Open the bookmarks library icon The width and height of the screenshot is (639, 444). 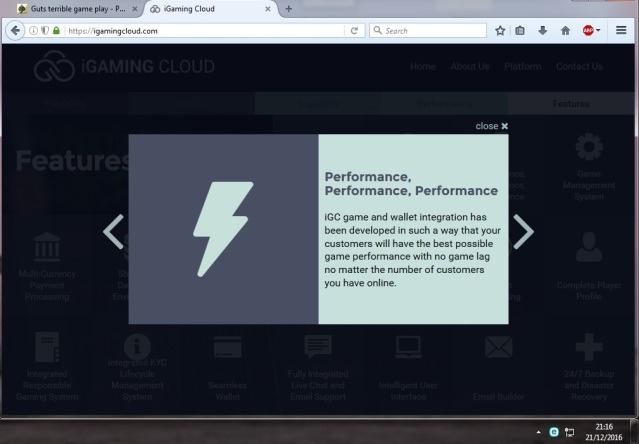click(520, 31)
